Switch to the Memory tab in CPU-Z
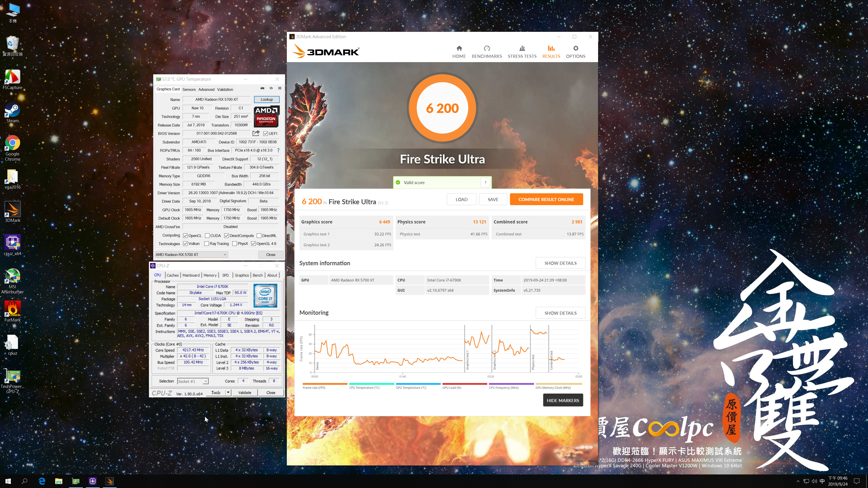Image resolution: width=868 pixels, height=488 pixels. tap(210, 275)
